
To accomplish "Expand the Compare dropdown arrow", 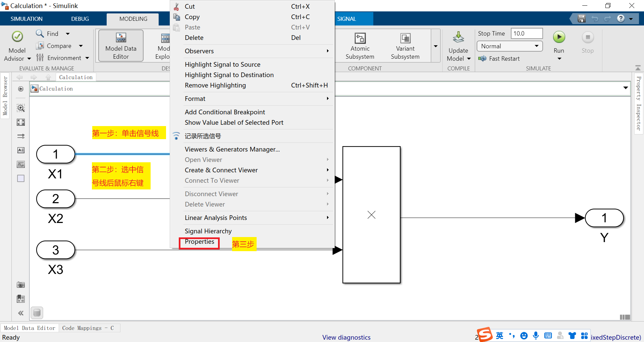I will pyautogui.click(x=81, y=46).
